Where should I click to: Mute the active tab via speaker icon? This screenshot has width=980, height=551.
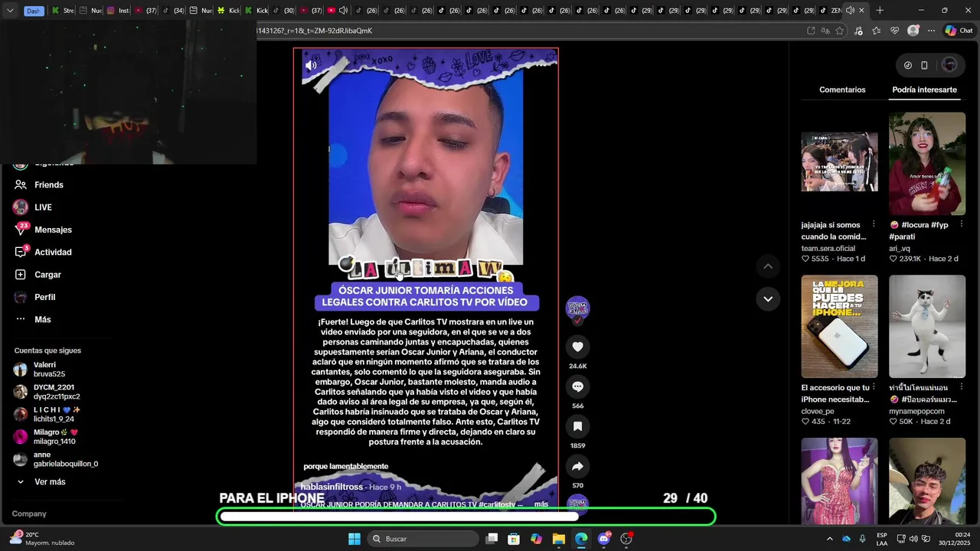pos(850,11)
